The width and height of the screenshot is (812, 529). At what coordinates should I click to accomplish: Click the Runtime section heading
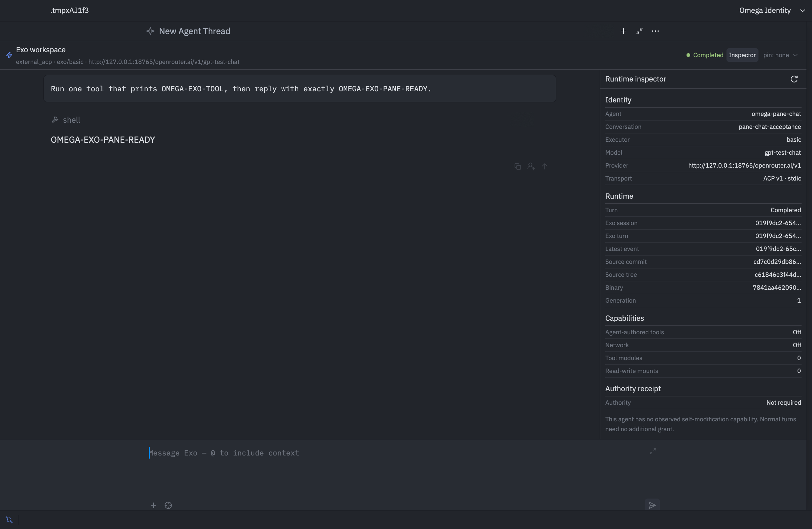(x=619, y=196)
